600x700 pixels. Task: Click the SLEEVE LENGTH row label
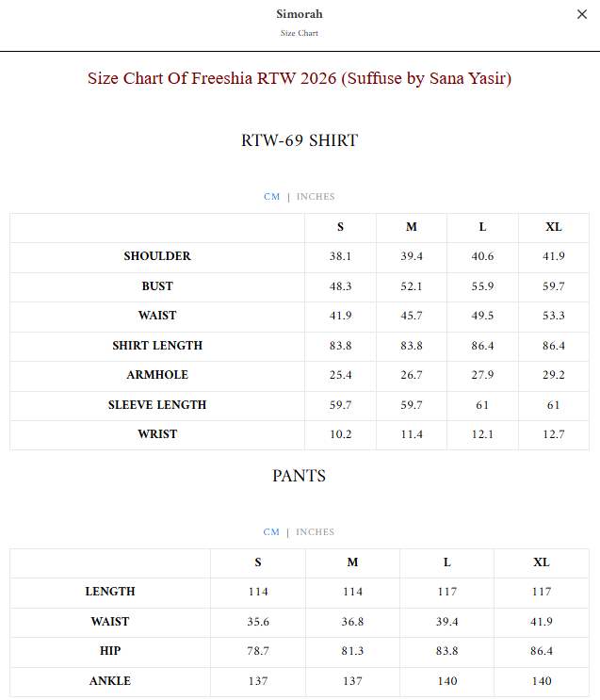point(157,405)
